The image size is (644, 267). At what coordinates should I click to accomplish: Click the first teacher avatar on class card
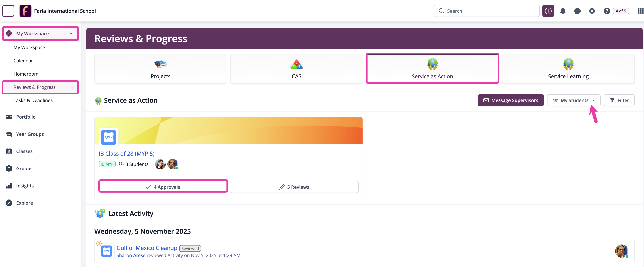[x=160, y=164]
